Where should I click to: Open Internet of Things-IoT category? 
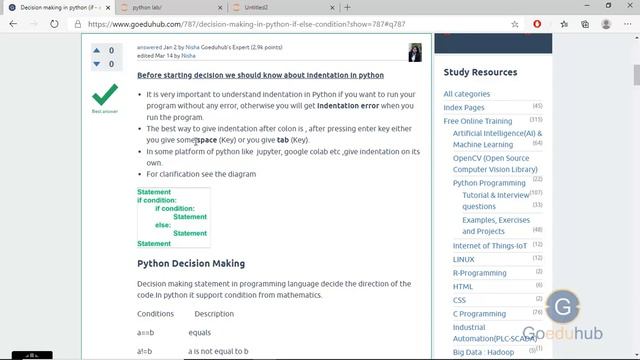point(490,246)
